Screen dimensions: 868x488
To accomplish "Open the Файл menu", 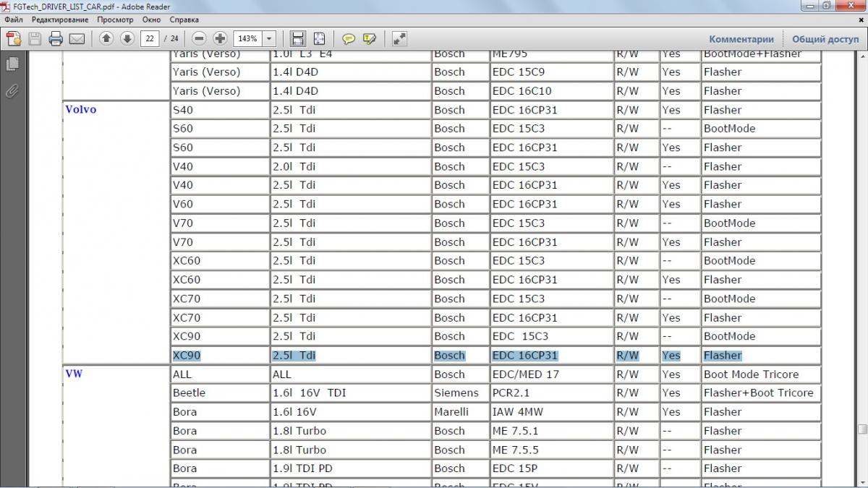I will click(x=14, y=20).
